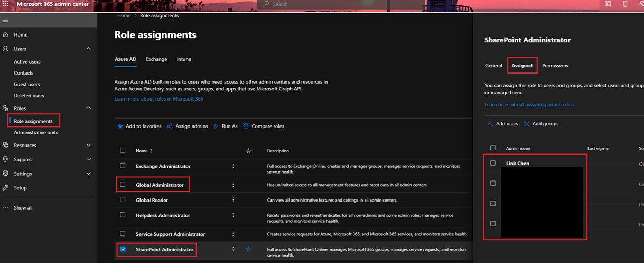Open the Assigned tab in side panel
Screen dimensions: 644x263
tap(522, 66)
